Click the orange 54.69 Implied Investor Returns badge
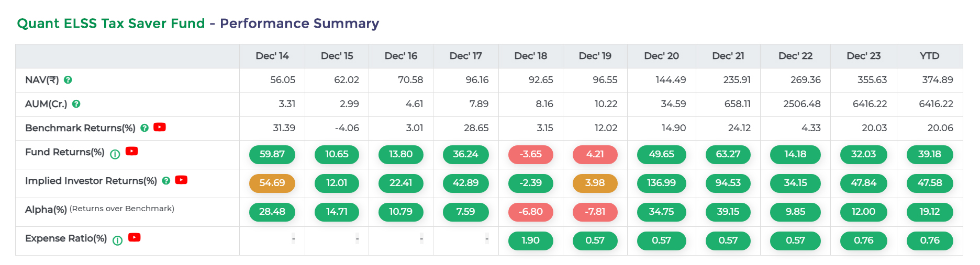This screenshot has height=265, width=980. click(x=272, y=183)
